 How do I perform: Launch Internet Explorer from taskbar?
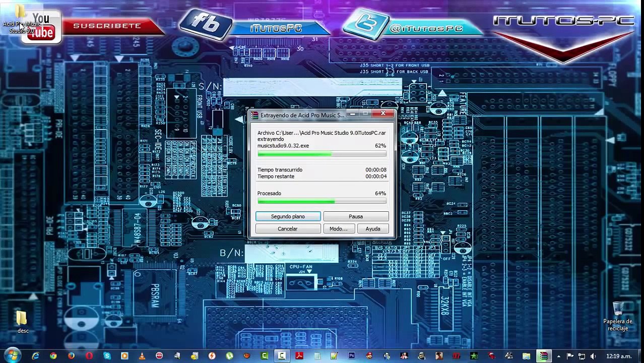[x=35, y=356]
